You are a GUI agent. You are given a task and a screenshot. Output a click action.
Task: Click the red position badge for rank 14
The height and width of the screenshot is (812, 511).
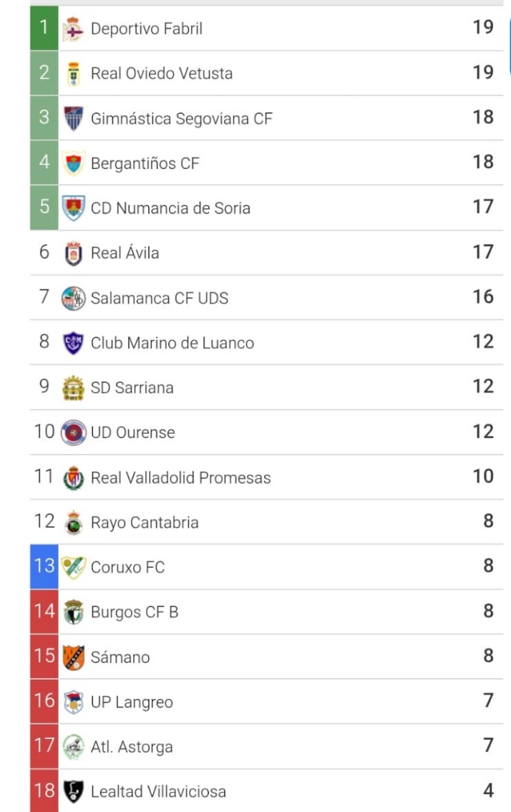pos(42,612)
